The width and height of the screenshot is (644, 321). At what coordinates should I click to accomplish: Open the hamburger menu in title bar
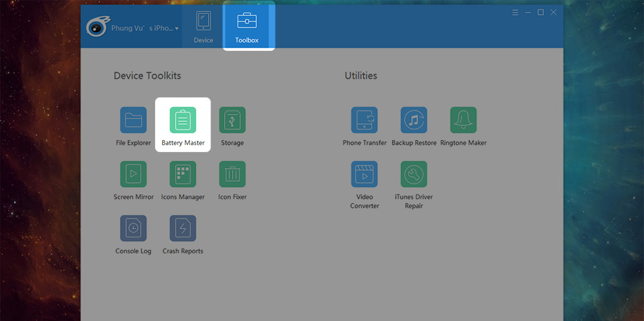pos(515,13)
